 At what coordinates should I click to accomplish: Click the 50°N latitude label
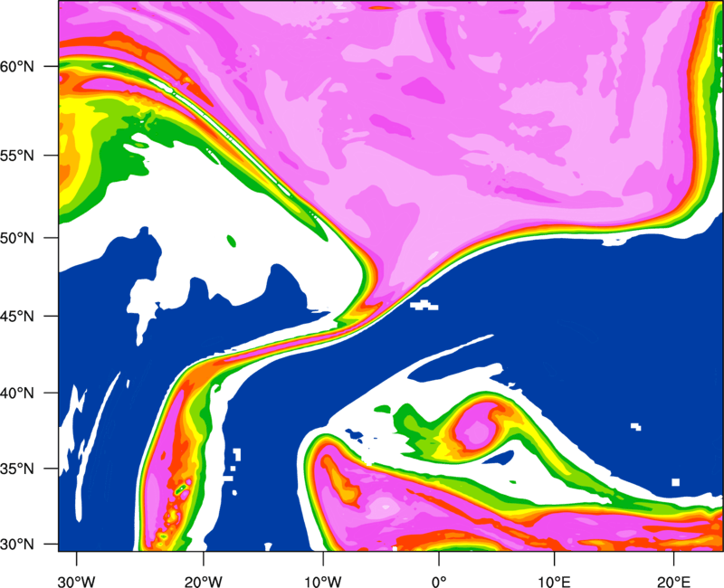click(x=17, y=238)
